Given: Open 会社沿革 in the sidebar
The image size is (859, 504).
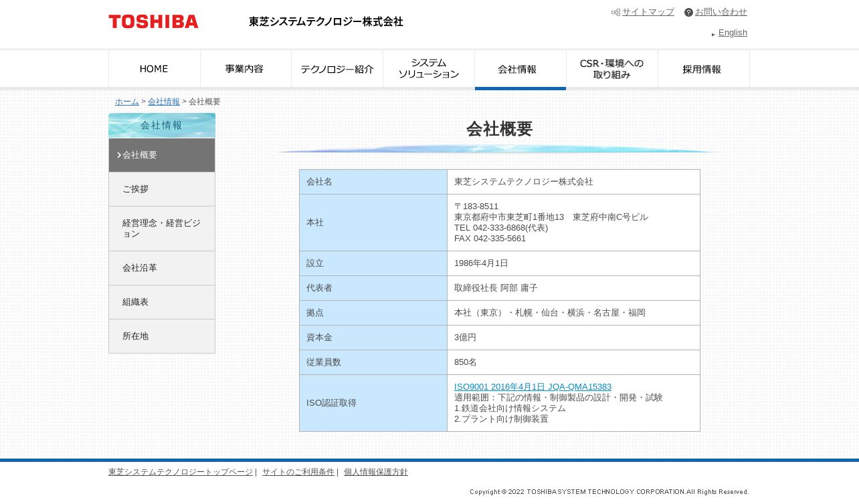Looking at the screenshot, I should [x=162, y=268].
